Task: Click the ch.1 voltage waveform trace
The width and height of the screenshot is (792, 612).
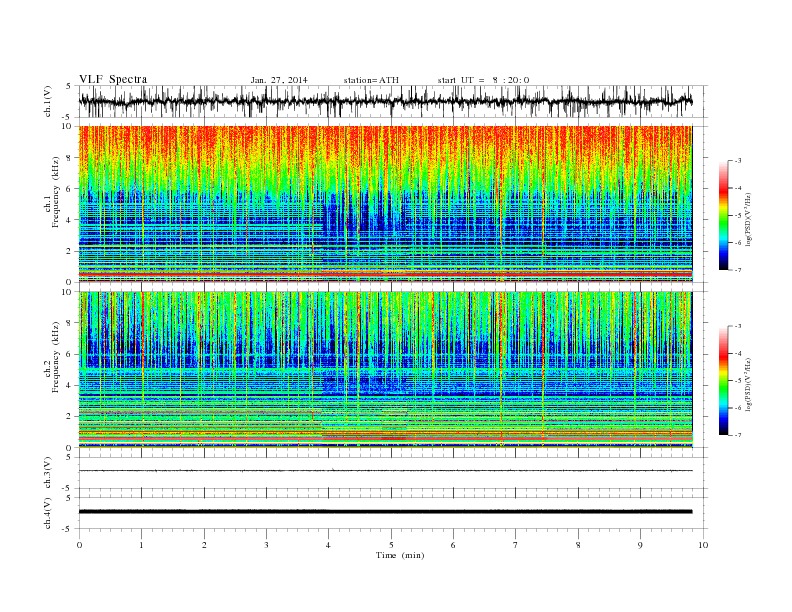Action: pyautogui.click(x=385, y=101)
